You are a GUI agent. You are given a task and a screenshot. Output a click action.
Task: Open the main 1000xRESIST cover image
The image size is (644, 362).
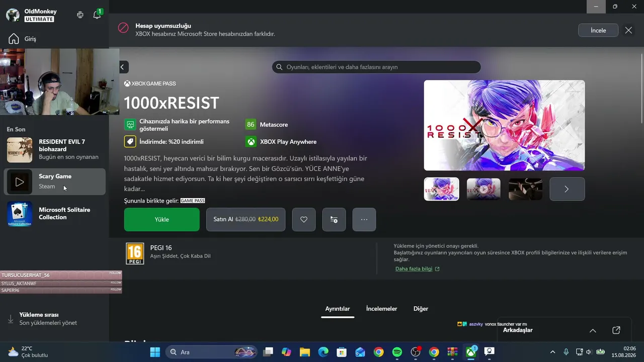(504, 125)
